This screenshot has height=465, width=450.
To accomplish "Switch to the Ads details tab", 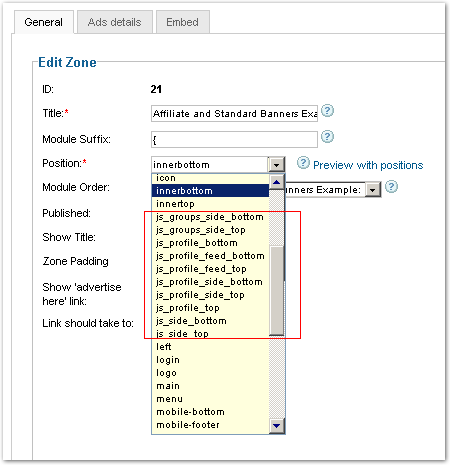I will pos(115,22).
